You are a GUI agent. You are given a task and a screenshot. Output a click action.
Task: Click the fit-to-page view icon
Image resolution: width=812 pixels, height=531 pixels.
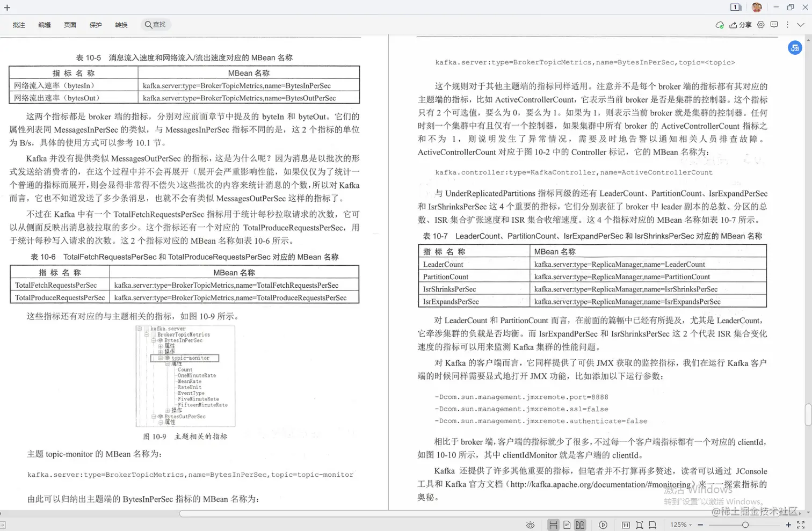click(640, 525)
